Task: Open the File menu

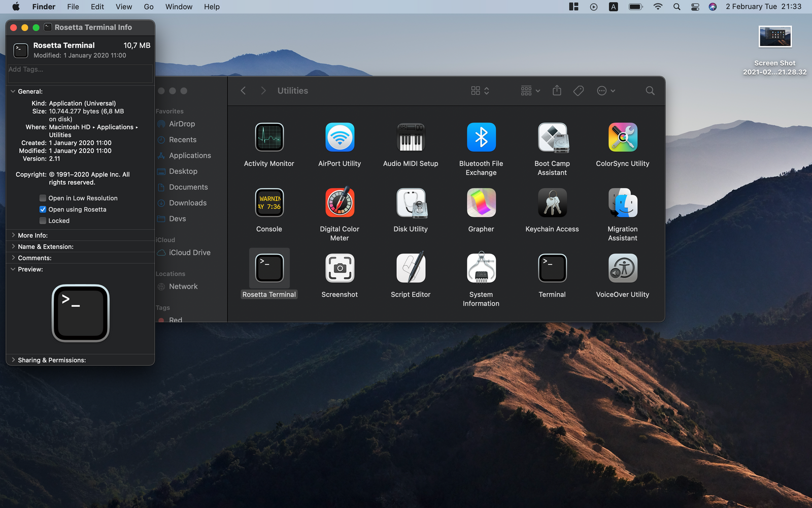Action: 73,7
